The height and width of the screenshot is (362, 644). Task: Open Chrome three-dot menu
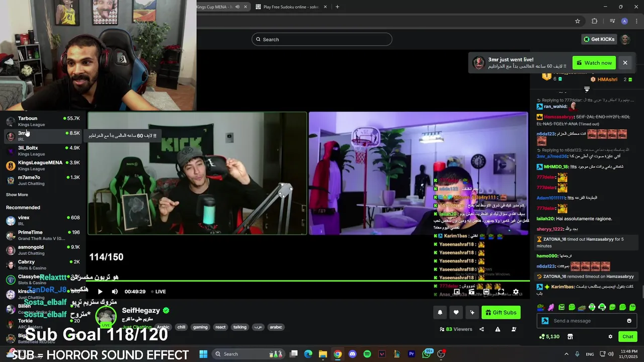(637, 21)
